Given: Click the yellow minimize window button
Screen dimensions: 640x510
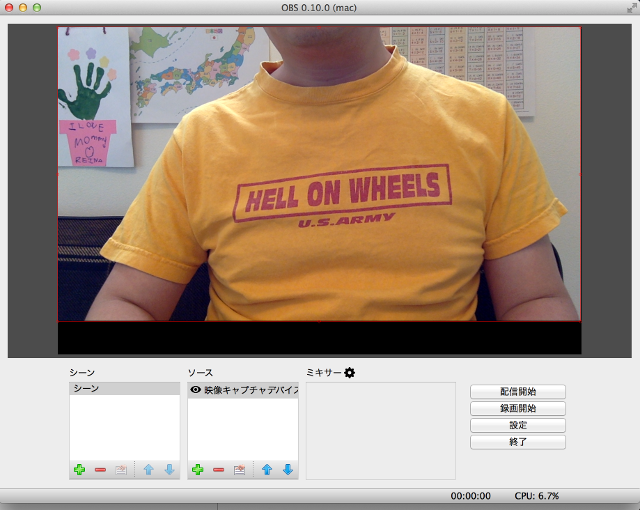Looking at the screenshot, I should pos(23,8).
